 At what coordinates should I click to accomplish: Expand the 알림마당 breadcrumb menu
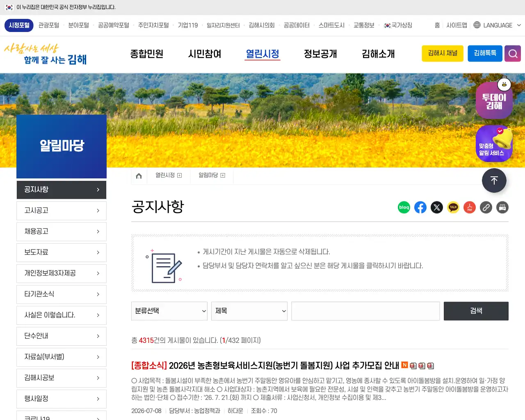(223, 176)
